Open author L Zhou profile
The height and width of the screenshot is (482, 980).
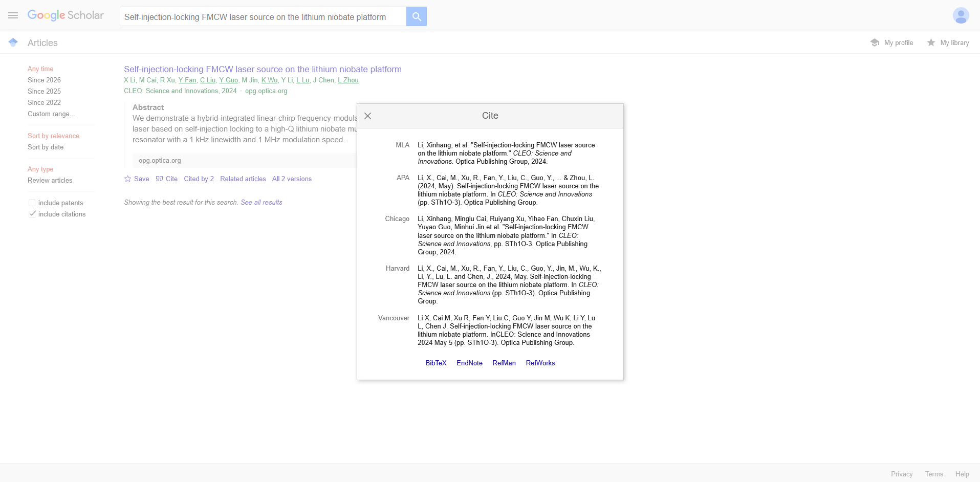pyautogui.click(x=348, y=80)
